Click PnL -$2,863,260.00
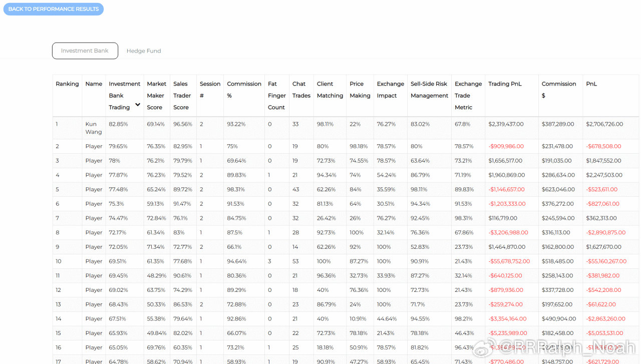This screenshot has height=364, width=641. click(x=605, y=319)
